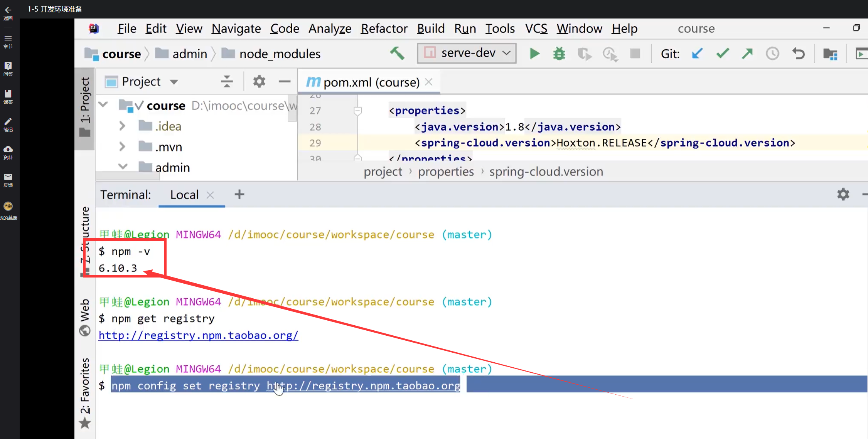Click the Run with Coverage shield icon

click(x=585, y=54)
